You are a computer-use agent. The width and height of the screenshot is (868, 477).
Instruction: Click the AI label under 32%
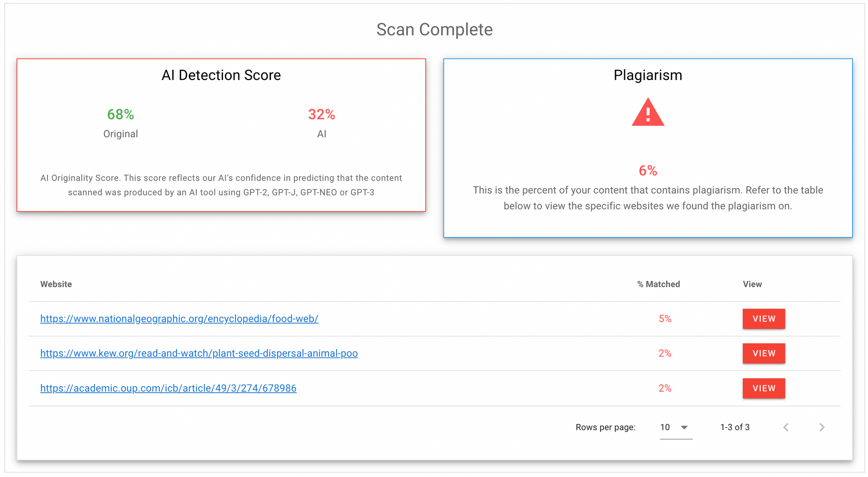point(322,134)
